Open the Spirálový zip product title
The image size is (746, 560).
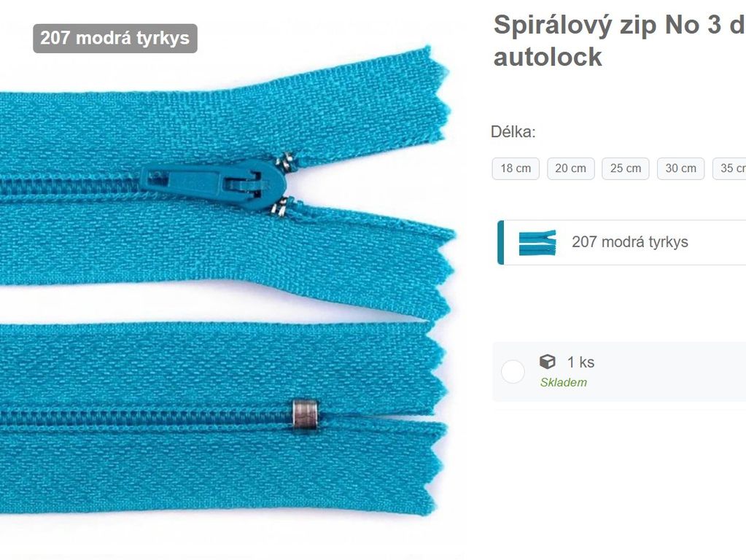(619, 41)
